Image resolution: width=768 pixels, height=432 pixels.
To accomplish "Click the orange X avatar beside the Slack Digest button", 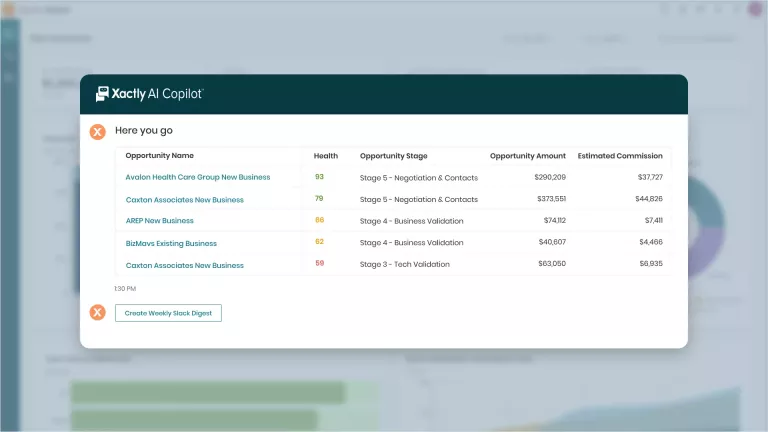I will [97, 312].
